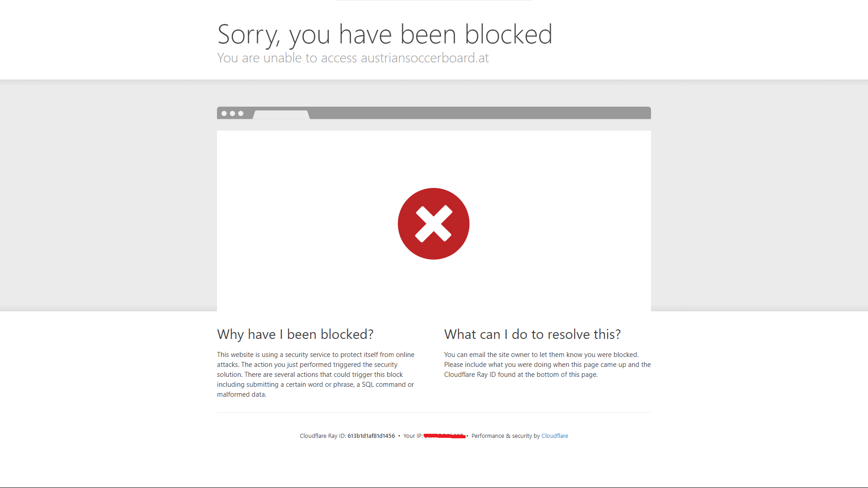Click the first window dot in mock browser
This screenshot has height=488, width=868.
224,113
